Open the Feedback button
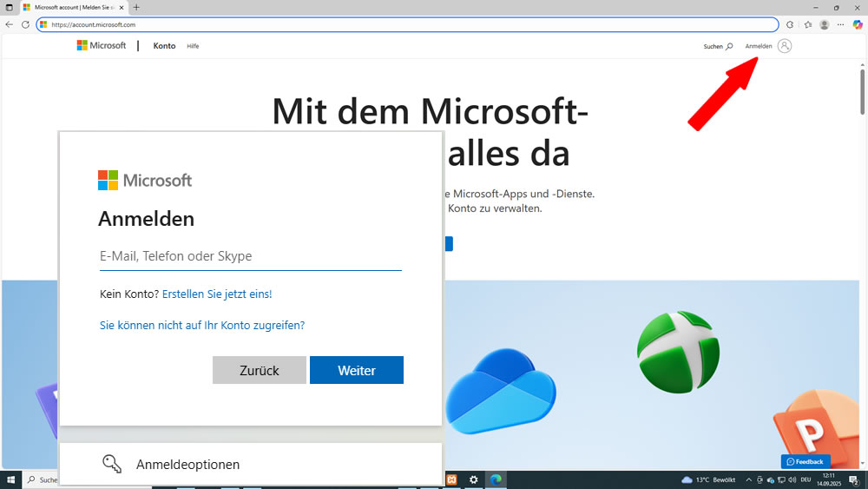868x489 pixels. [806, 461]
